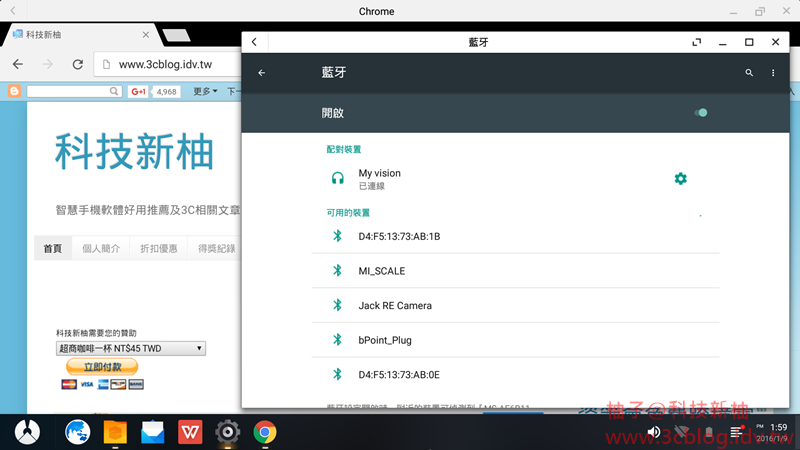
Task: Open the 個人簡介 page tab
Action: (101, 248)
